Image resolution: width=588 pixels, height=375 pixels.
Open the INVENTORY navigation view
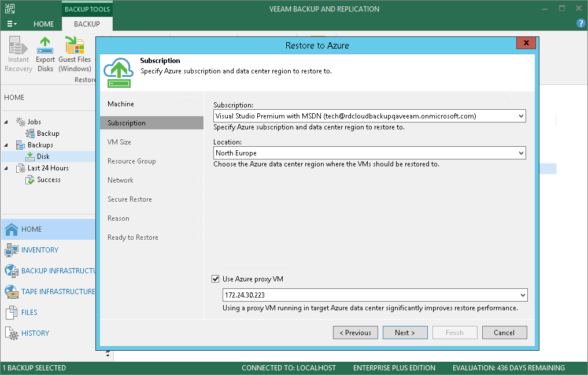(x=49, y=250)
